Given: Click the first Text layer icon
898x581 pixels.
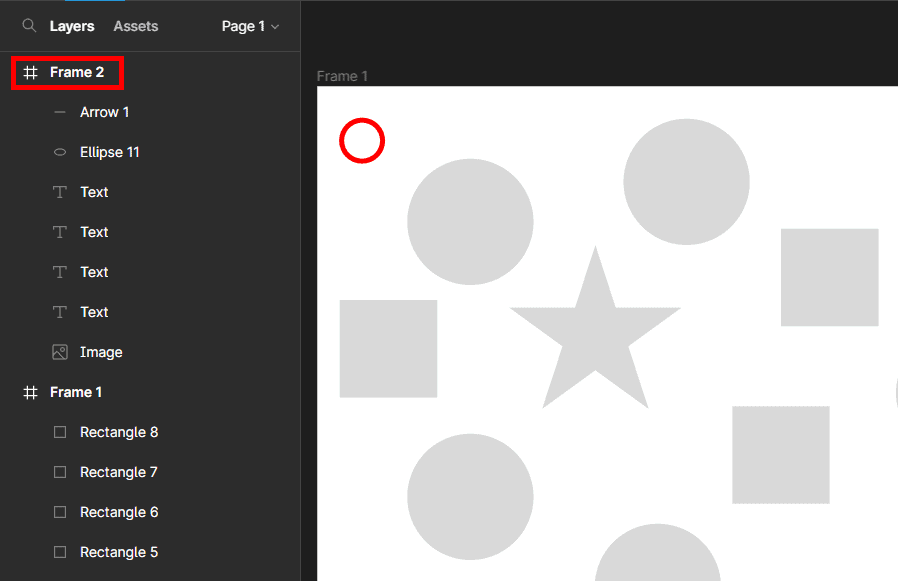Looking at the screenshot, I should tap(60, 192).
